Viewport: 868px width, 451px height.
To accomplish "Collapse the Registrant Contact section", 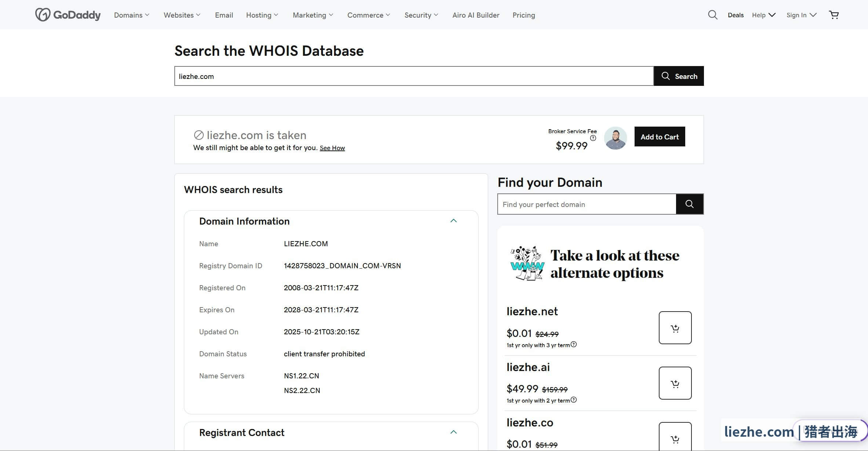I will (454, 432).
